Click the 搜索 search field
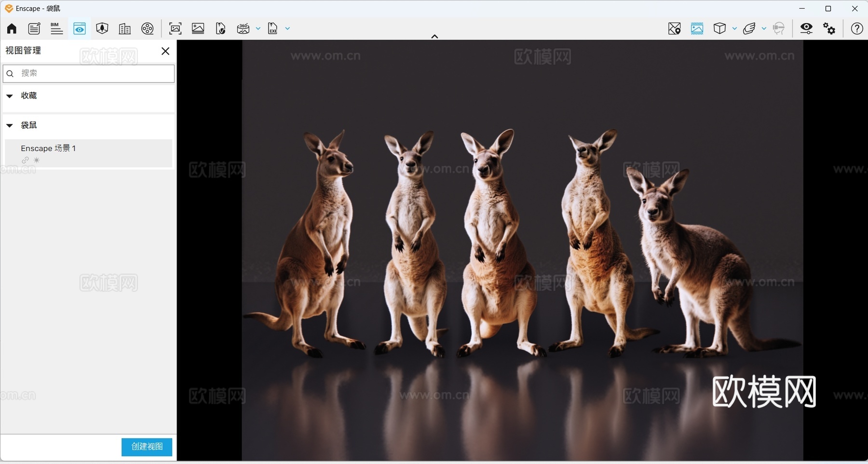 (89, 73)
